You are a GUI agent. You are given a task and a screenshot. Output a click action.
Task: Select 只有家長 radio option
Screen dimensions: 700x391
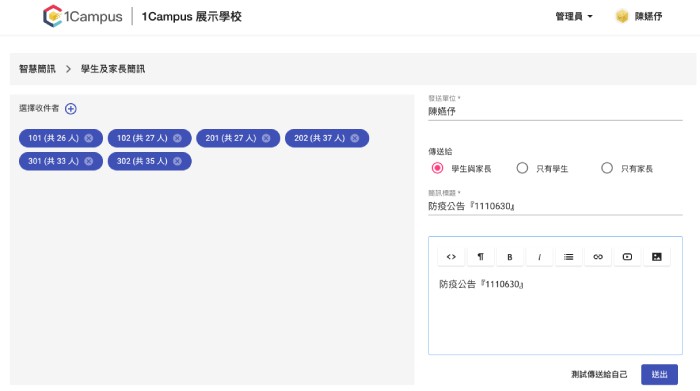[x=607, y=168]
